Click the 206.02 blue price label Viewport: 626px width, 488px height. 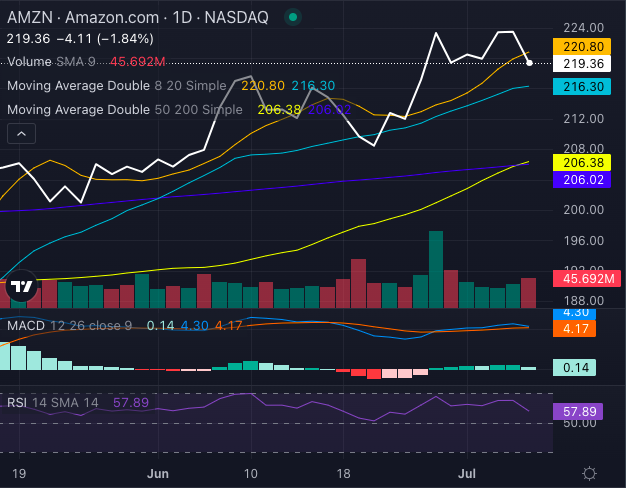tap(582, 179)
